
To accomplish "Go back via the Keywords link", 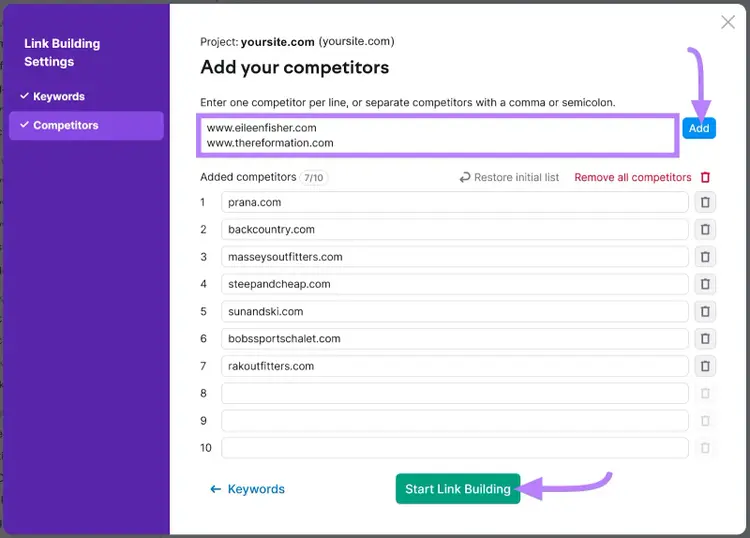I will 247,489.
